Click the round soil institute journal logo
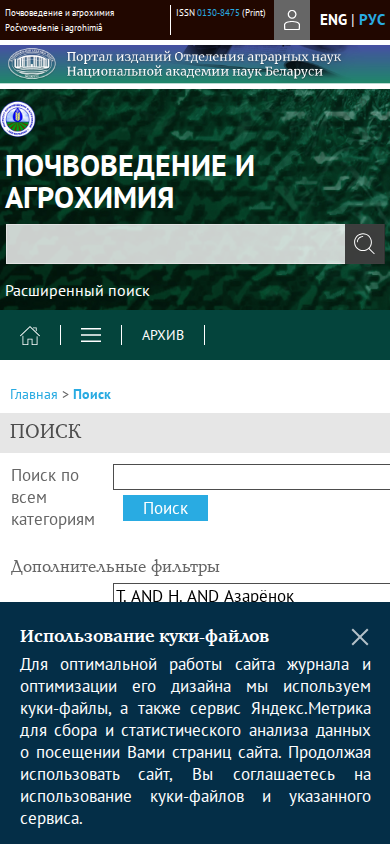 click(x=17, y=119)
